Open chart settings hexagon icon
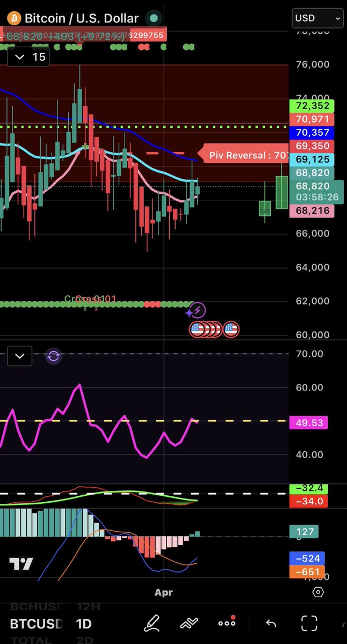 coord(318,592)
